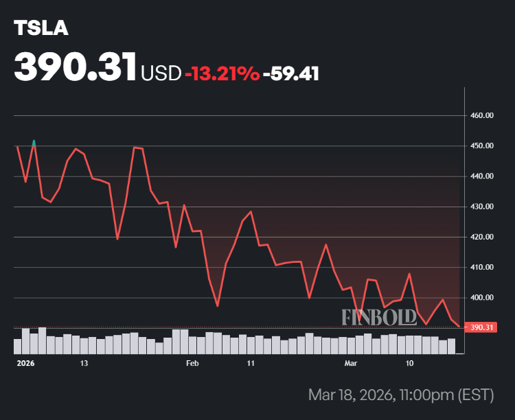Select the 13 date axis marker
Image resolution: width=515 pixels, height=420 pixels.
84,362
